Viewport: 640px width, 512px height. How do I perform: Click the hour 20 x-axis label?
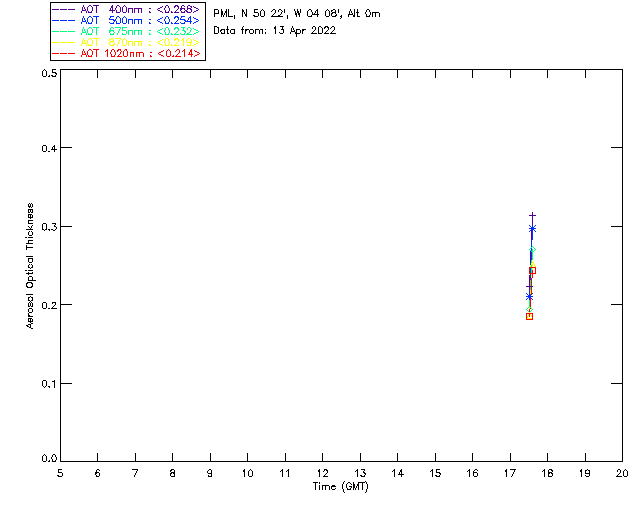click(x=622, y=473)
